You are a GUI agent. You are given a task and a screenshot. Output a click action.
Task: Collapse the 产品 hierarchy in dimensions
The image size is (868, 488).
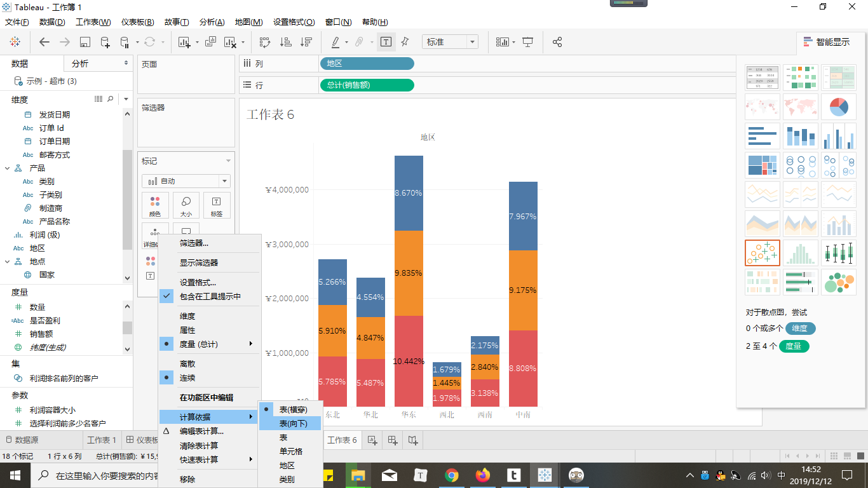tap(7, 168)
